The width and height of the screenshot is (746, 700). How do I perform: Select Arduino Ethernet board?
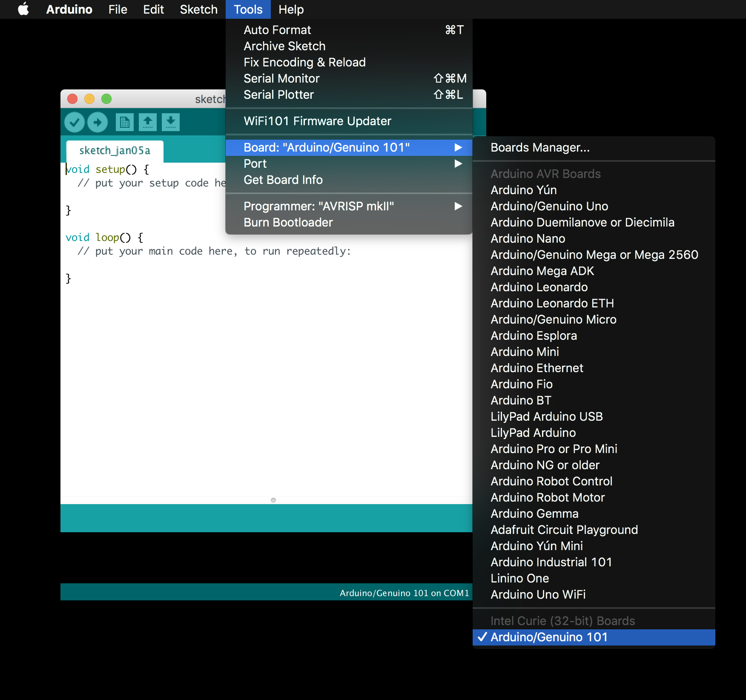594,368
